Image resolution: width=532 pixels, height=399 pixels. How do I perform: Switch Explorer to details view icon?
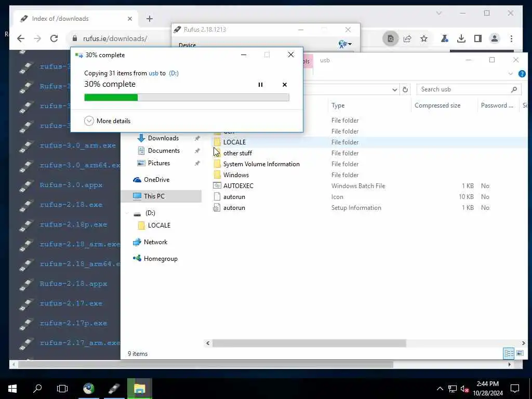click(509, 353)
